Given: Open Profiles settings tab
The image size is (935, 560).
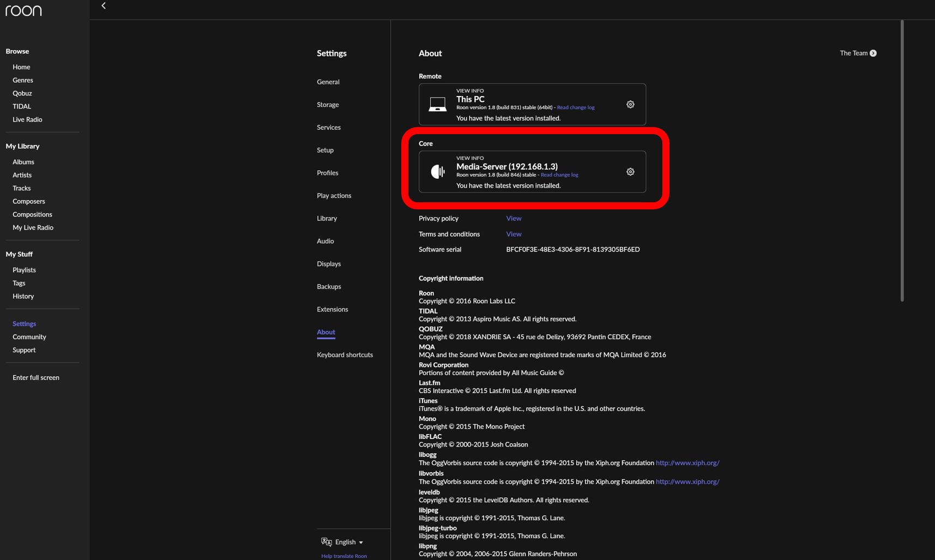Looking at the screenshot, I should pyautogui.click(x=328, y=173).
